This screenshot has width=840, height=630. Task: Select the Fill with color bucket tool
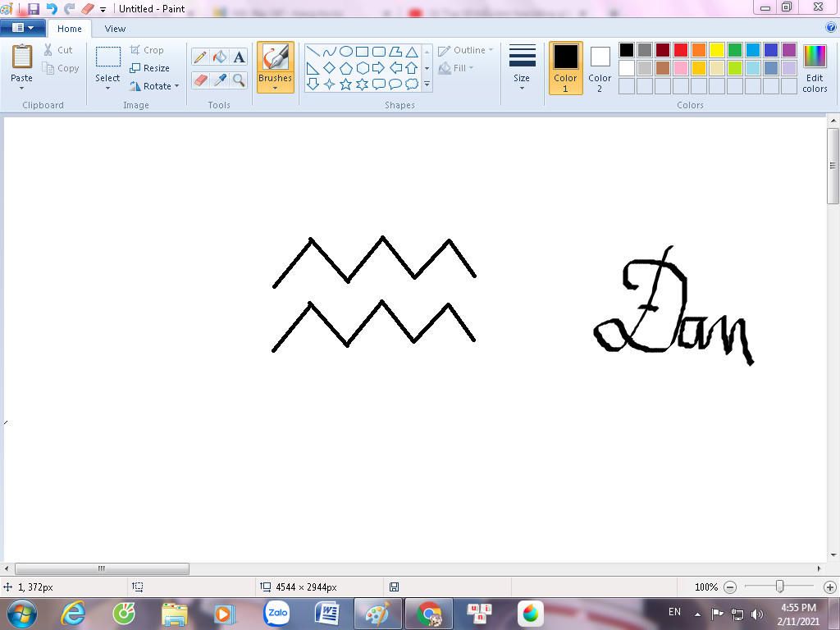(220, 57)
